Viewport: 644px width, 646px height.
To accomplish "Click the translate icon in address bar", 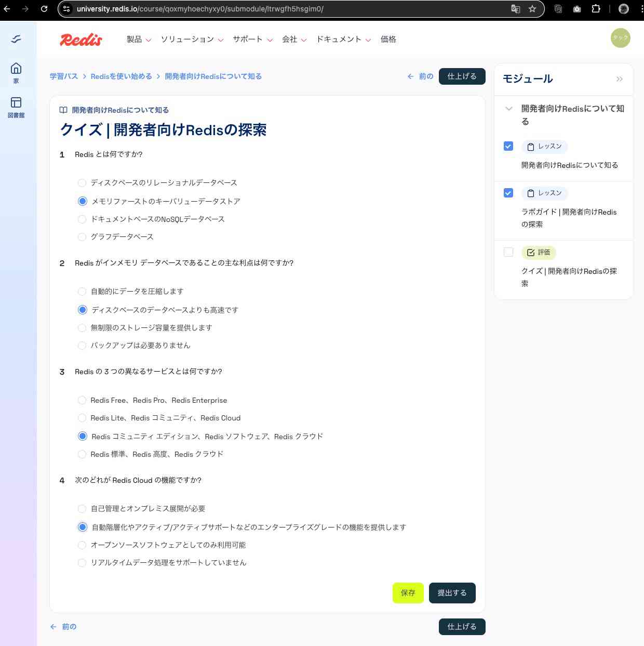I will pyautogui.click(x=515, y=9).
